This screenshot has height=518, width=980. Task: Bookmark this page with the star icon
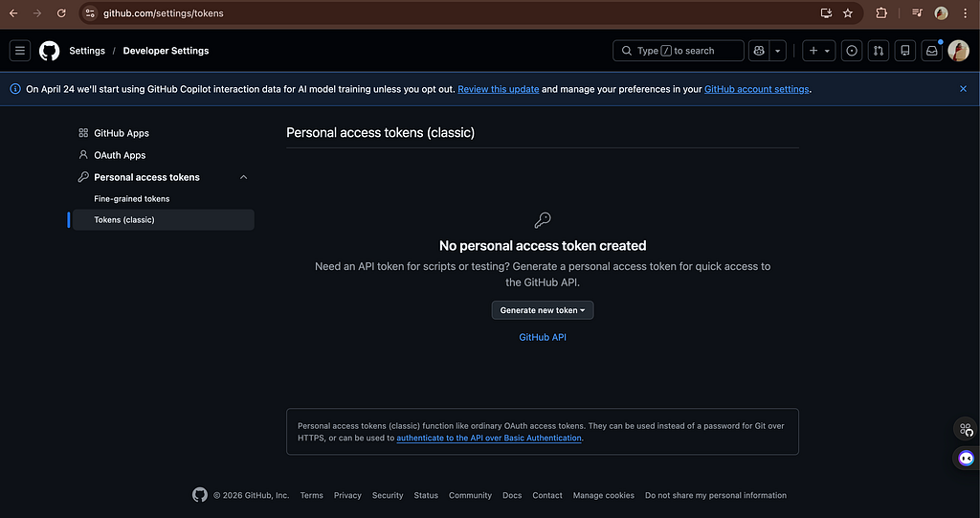pos(848,13)
